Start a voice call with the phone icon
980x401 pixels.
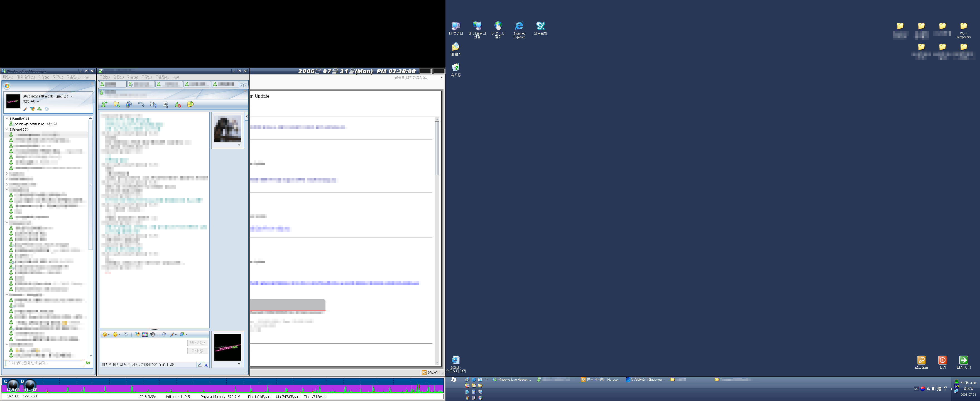141,104
